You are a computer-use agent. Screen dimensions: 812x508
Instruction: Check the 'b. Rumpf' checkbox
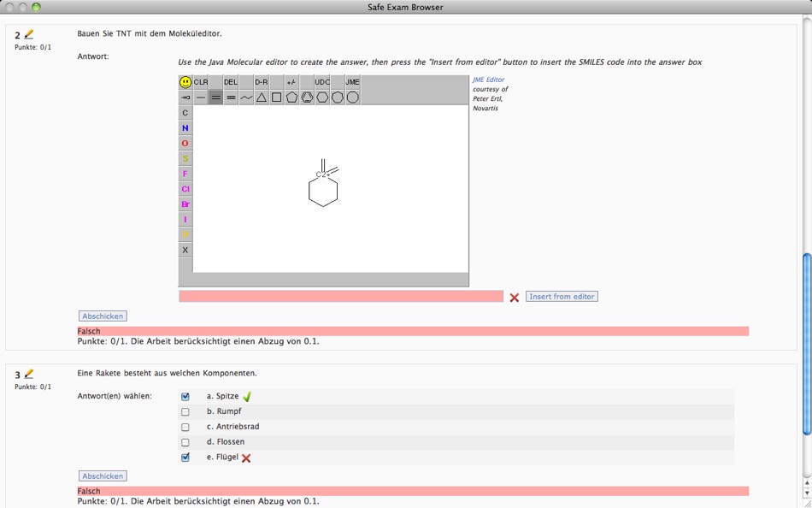click(x=185, y=412)
